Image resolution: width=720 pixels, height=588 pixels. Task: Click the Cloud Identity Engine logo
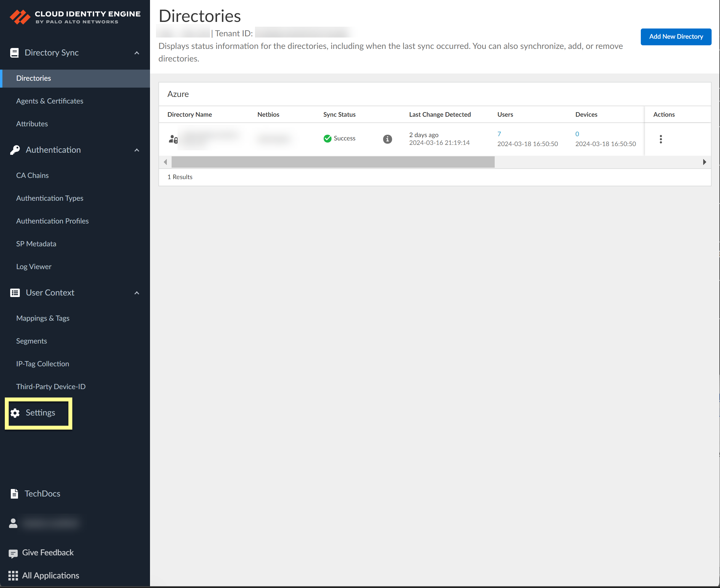tap(20, 17)
